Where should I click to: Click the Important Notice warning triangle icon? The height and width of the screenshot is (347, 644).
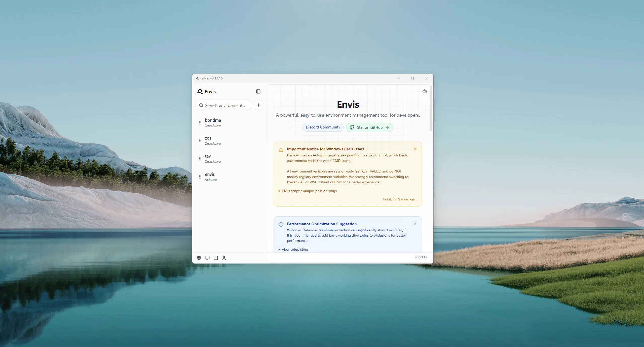click(281, 150)
